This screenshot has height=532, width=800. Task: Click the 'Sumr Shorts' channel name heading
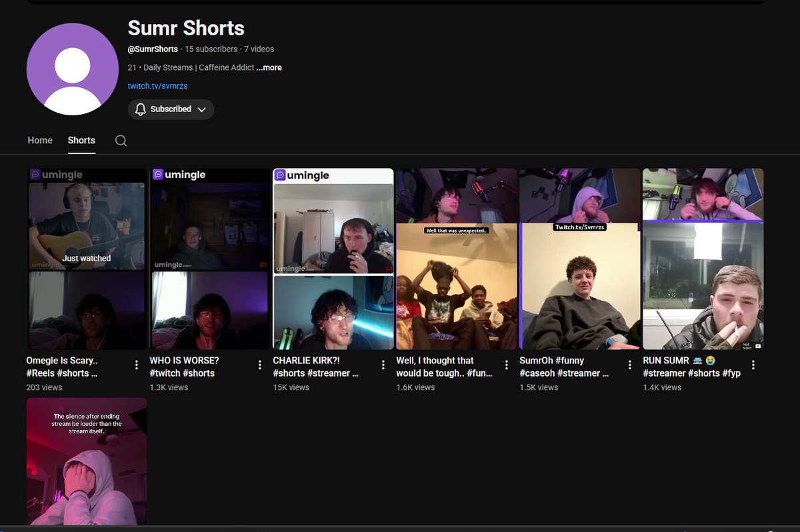[x=186, y=28]
